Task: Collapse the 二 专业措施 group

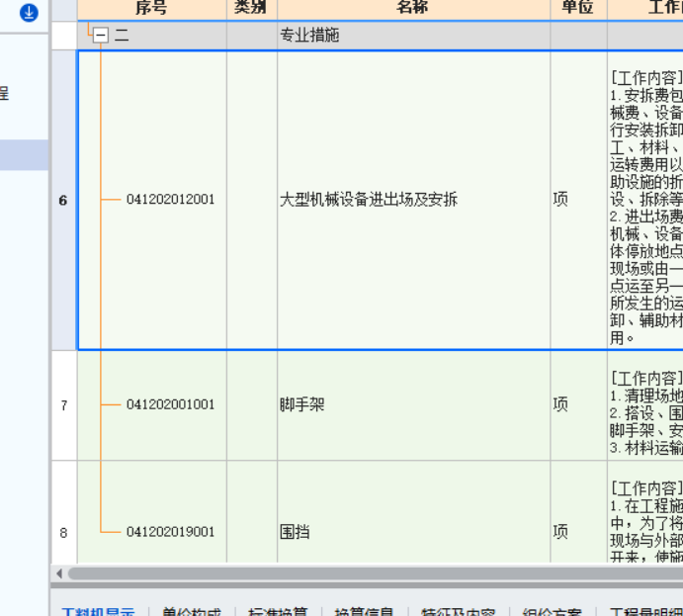Action: pos(101,36)
